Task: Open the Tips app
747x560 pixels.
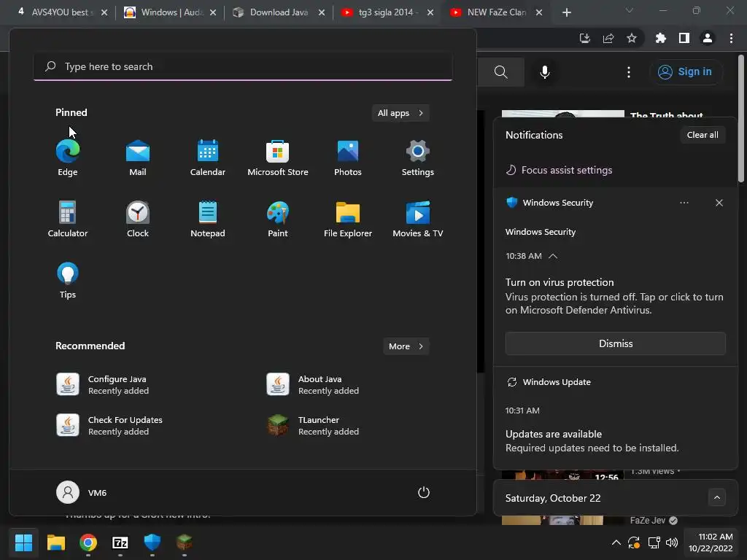Action: 68,281
